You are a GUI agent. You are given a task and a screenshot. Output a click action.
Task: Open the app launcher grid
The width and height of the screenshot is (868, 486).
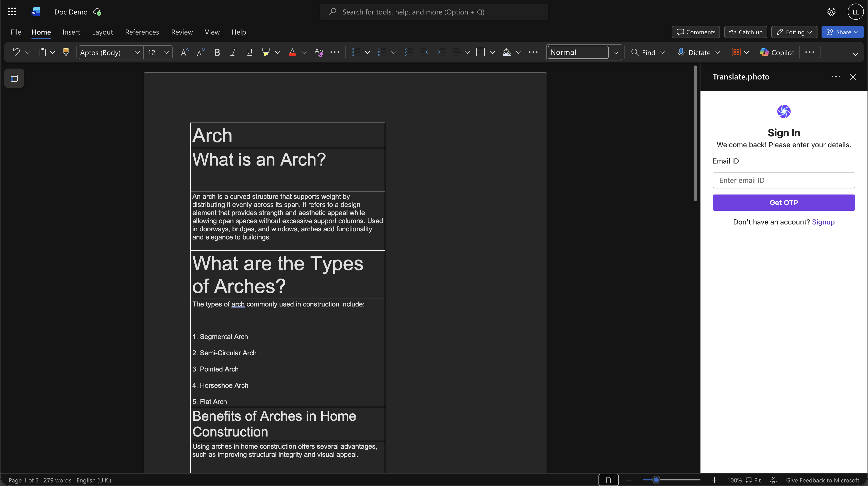coord(12,12)
